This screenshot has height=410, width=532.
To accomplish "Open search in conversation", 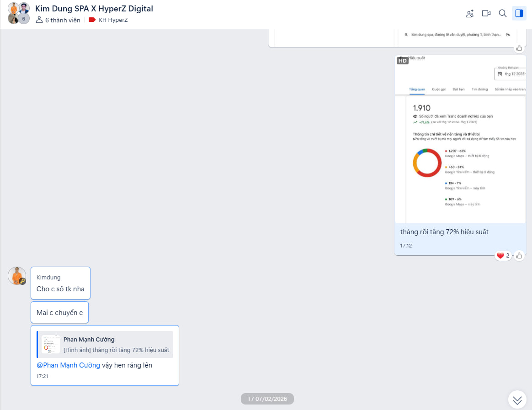I will coord(503,13).
